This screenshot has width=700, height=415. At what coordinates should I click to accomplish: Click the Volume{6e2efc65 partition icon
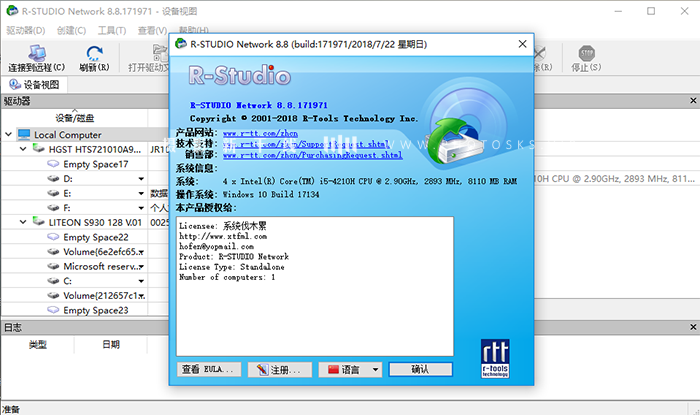pyautogui.click(x=53, y=252)
